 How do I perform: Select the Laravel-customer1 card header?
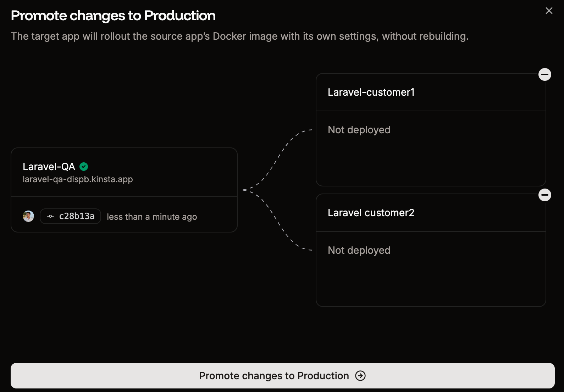(430, 92)
